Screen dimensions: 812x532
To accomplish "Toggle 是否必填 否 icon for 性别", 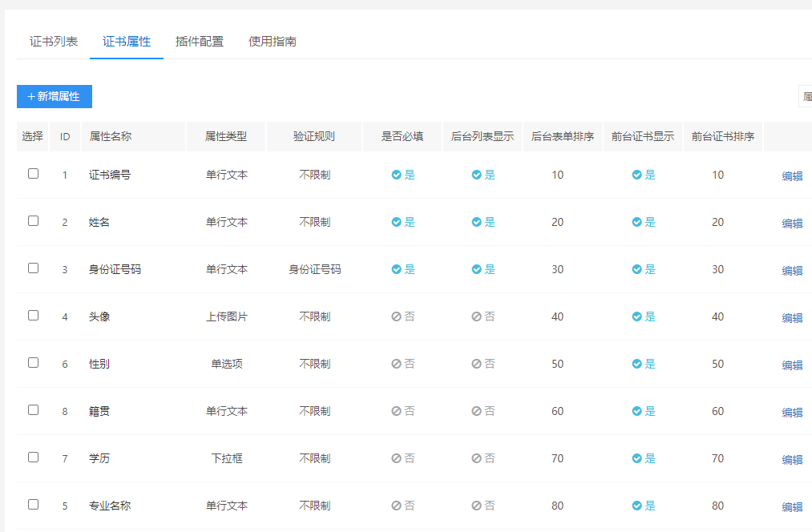I will 396,364.
